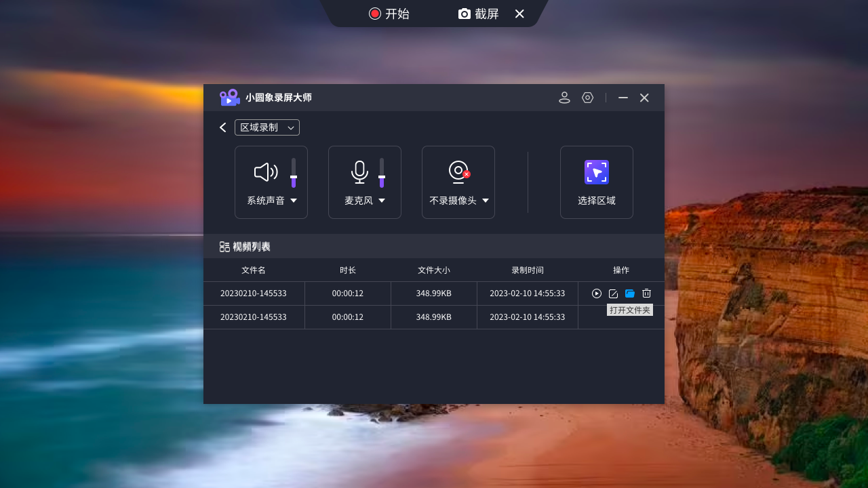This screenshot has width=868, height=488.
Task: Click the 开始 recording menu item
Action: (x=389, y=14)
